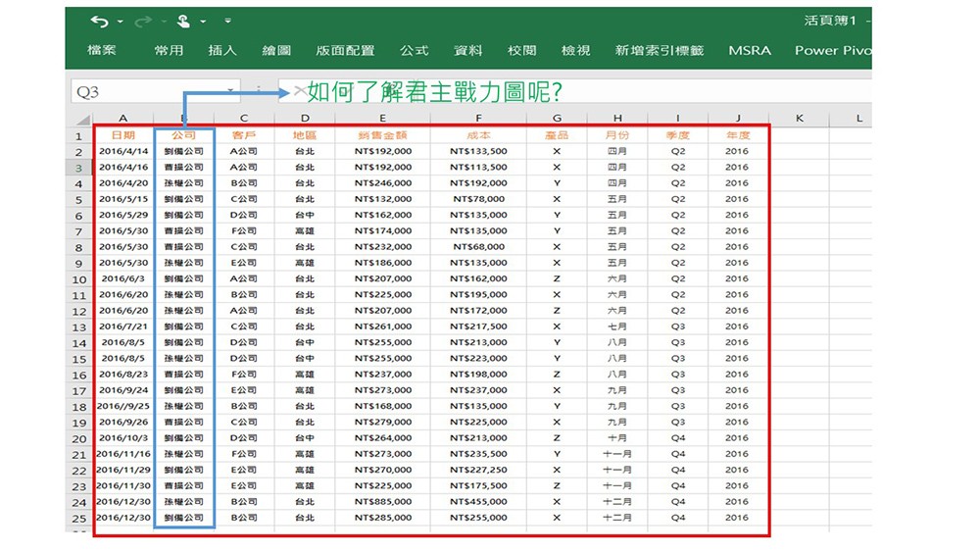
Task: Click the 成本 header cell
Action: (478, 135)
